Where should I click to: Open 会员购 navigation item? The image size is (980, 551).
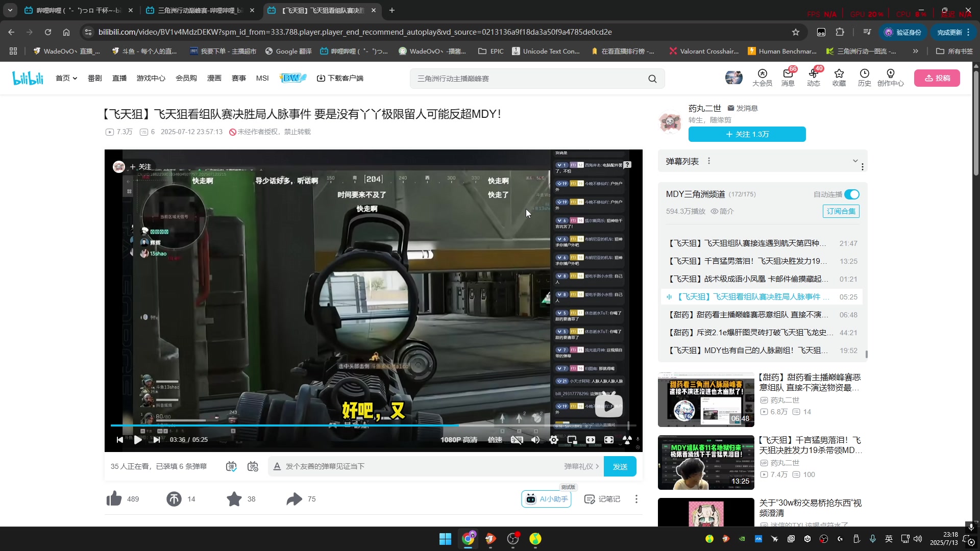(186, 78)
